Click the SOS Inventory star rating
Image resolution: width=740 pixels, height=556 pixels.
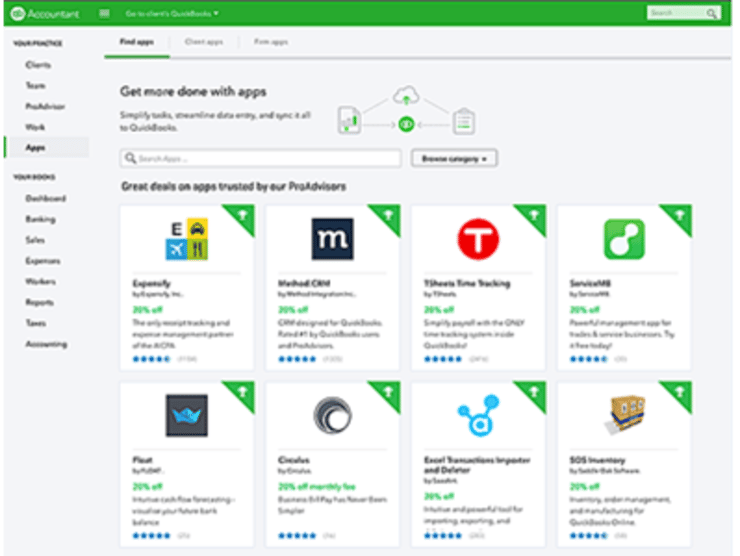click(x=589, y=535)
